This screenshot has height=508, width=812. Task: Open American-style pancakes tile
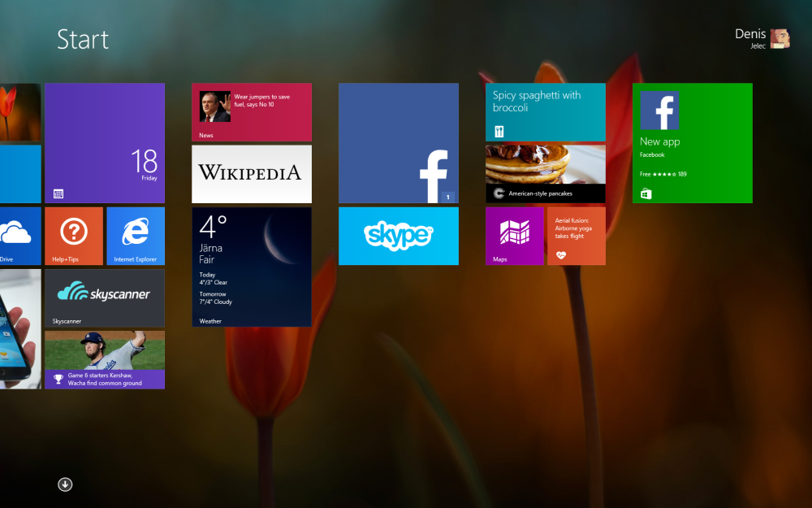point(545,173)
